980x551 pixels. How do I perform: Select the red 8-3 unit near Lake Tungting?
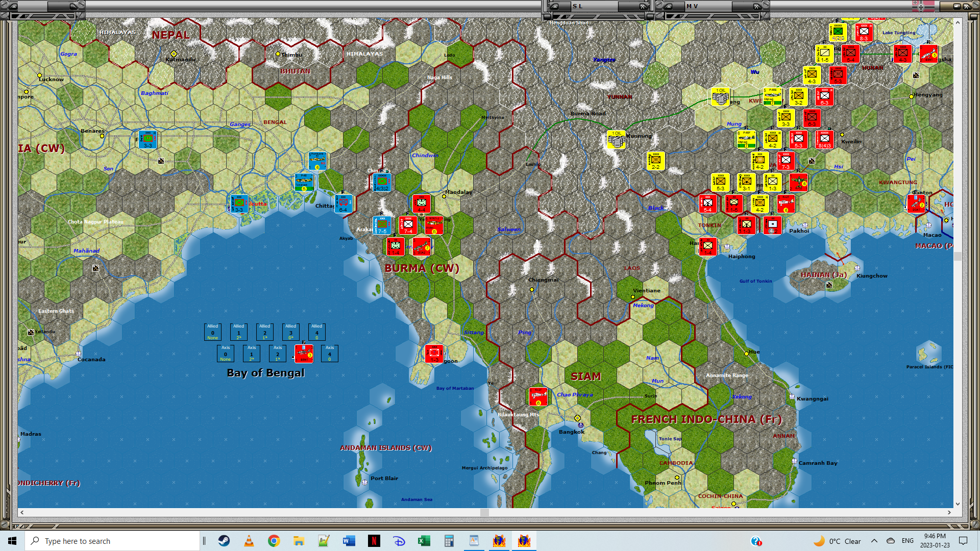point(864,32)
